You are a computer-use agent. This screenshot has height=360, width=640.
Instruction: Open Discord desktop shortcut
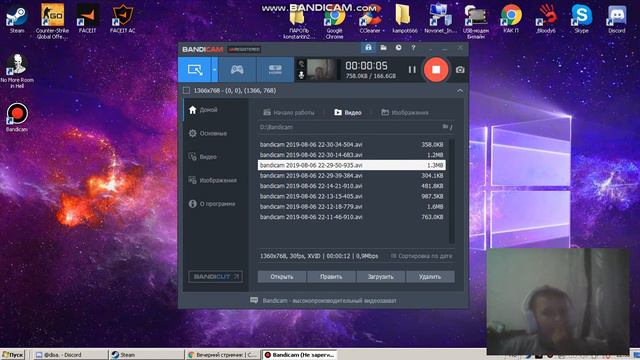[x=617, y=19]
